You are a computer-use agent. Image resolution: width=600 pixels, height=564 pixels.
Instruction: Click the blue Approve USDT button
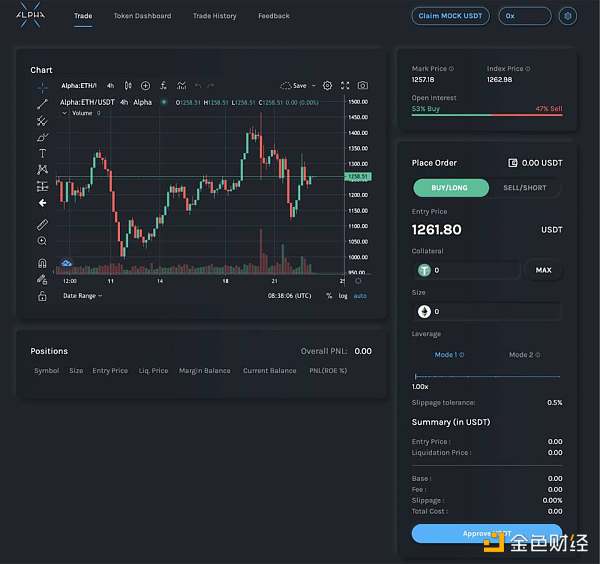(487, 533)
